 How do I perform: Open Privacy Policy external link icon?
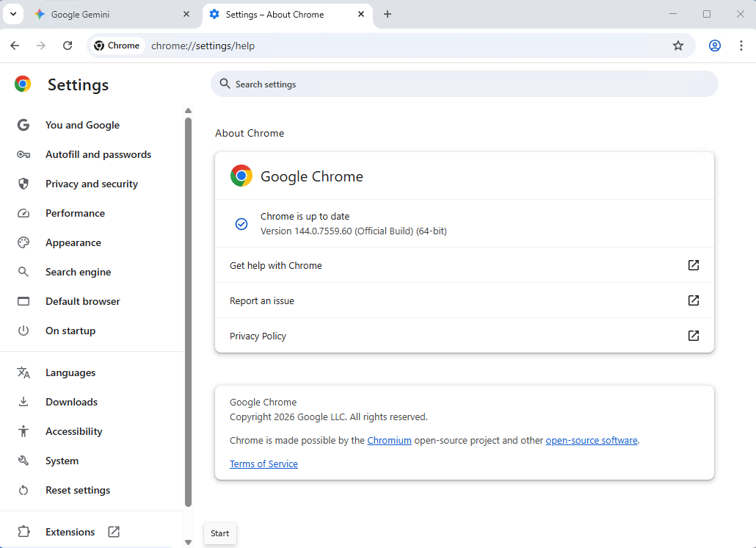click(x=693, y=336)
